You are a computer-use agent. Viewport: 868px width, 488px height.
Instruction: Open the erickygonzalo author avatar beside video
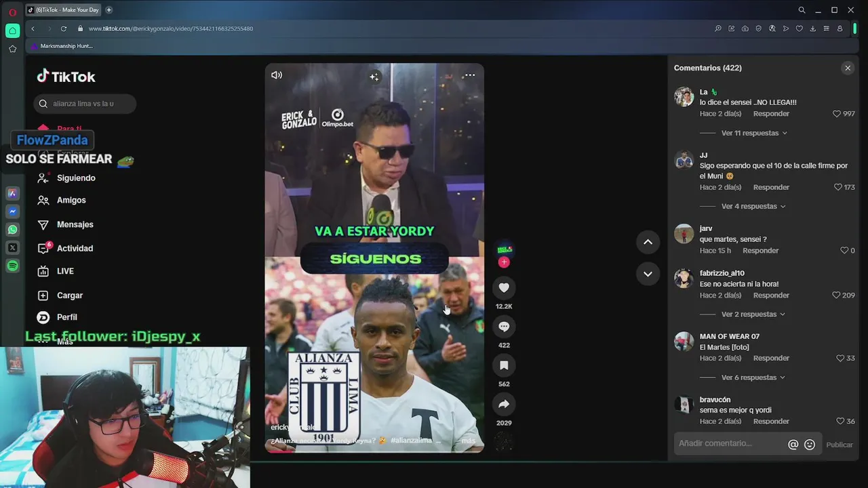pyautogui.click(x=504, y=249)
